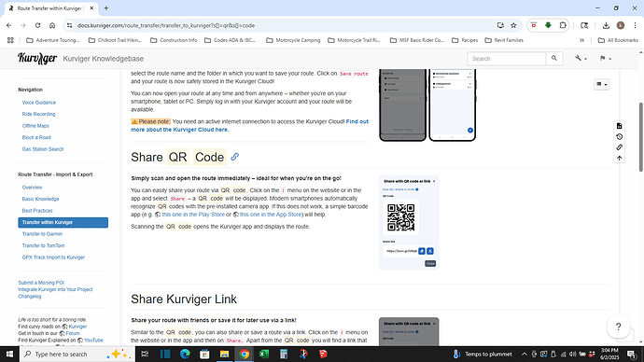Show more bookmarks with the chevron
This screenshot has width=644, height=362.
tap(581, 40)
